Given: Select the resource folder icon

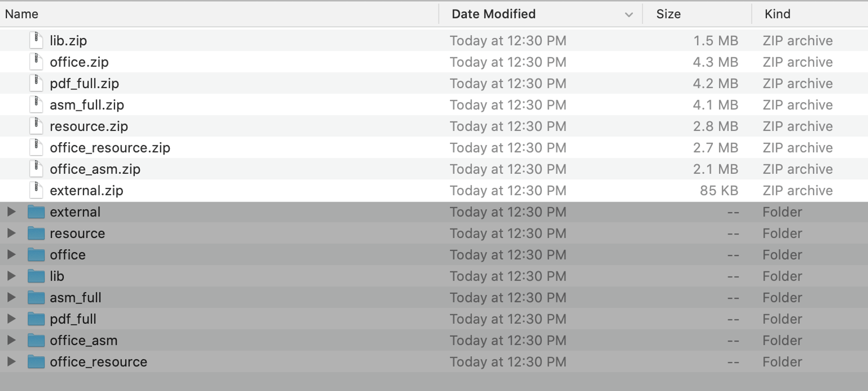Looking at the screenshot, I should (36, 233).
